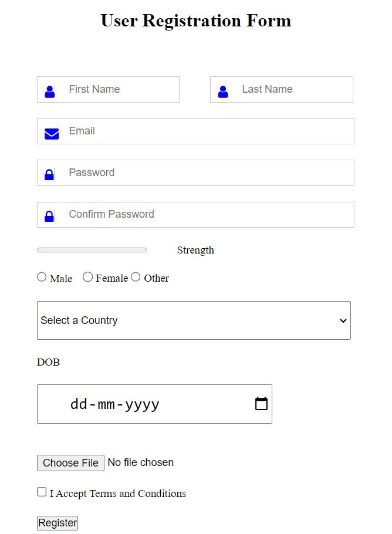Viewport: 392px width, 534px height.
Task: Select the Female radio button
Action: [87, 277]
